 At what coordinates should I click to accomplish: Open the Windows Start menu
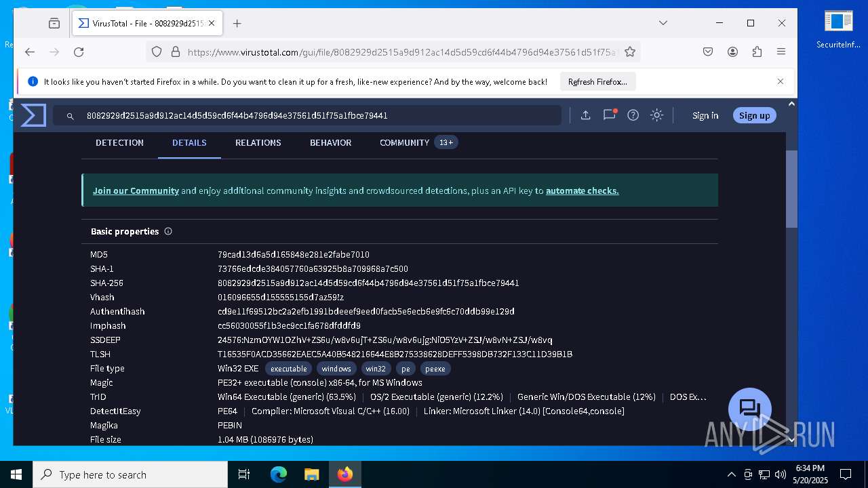[16, 474]
